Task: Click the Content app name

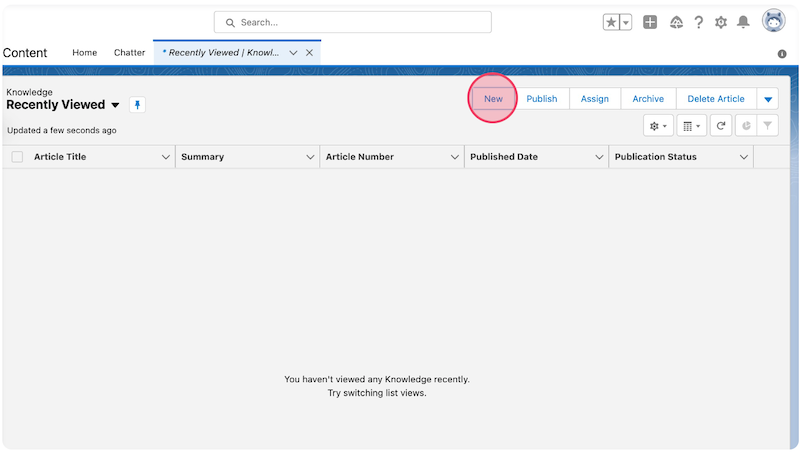Action: pos(25,53)
